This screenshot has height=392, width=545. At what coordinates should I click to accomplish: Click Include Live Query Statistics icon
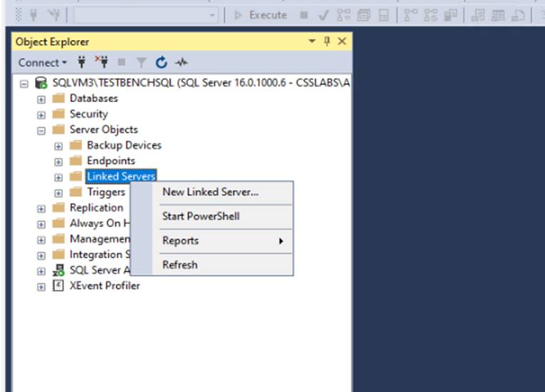(431, 15)
